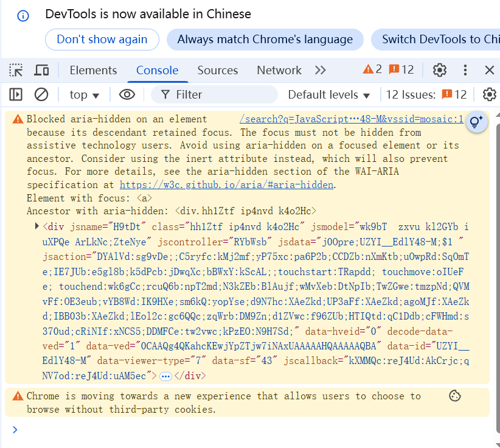Click the Don't show again button
This screenshot has height=448, width=500.
pyautogui.click(x=102, y=40)
